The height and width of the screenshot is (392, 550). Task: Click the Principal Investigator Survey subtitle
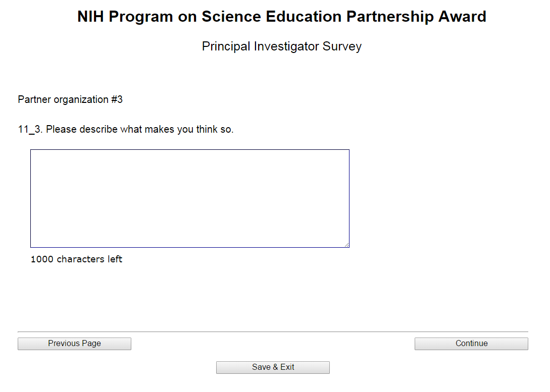(281, 46)
